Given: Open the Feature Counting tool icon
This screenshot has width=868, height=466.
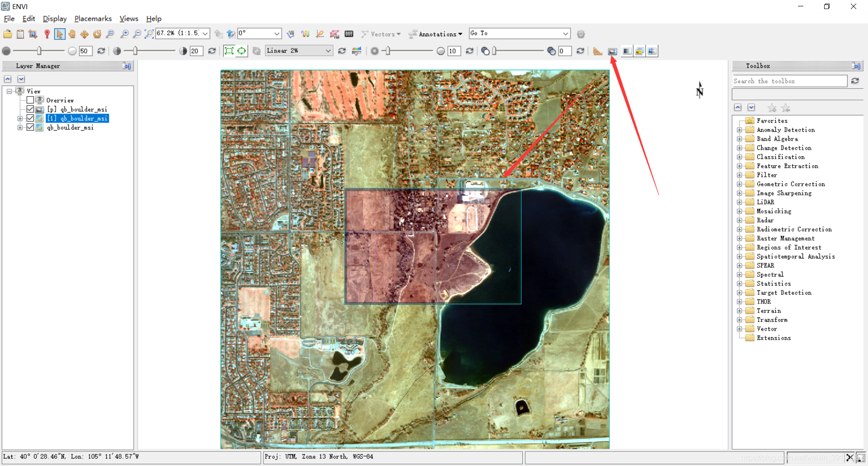Looking at the screenshot, I should 349,34.
